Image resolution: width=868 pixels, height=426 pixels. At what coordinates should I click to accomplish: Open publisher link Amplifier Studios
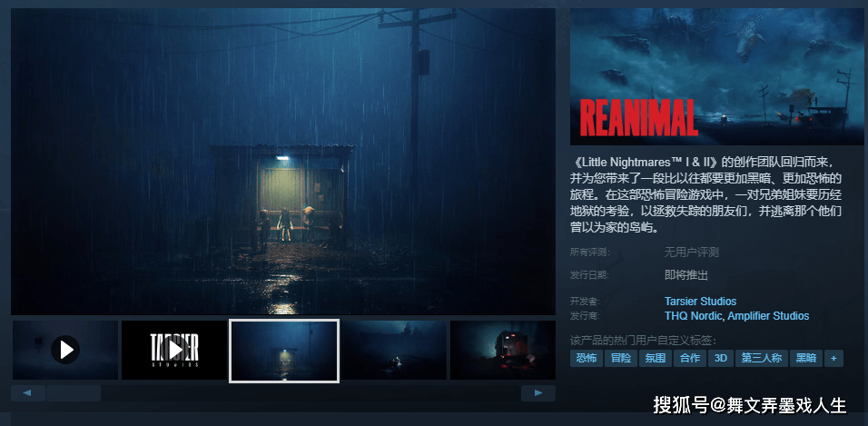click(x=768, y=316)
